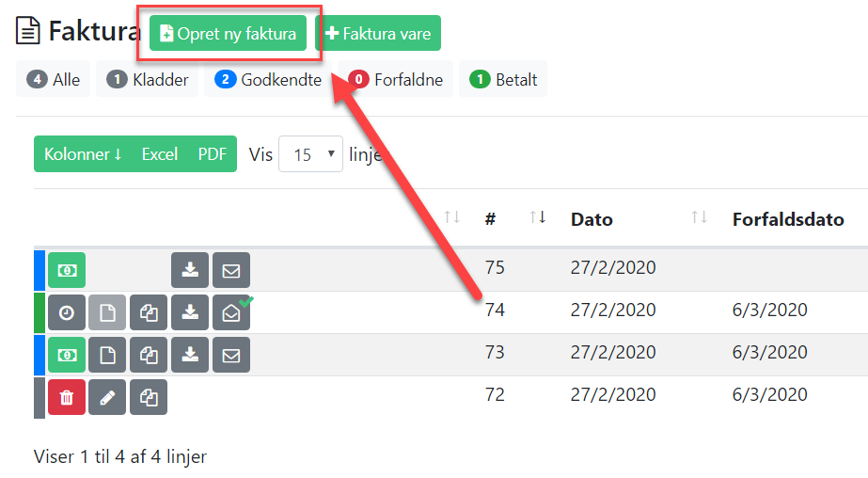Viewport: 868px width, 478px height.
Task: Filter to Kladder drafts tab
Action: click(x=148, y=79)
